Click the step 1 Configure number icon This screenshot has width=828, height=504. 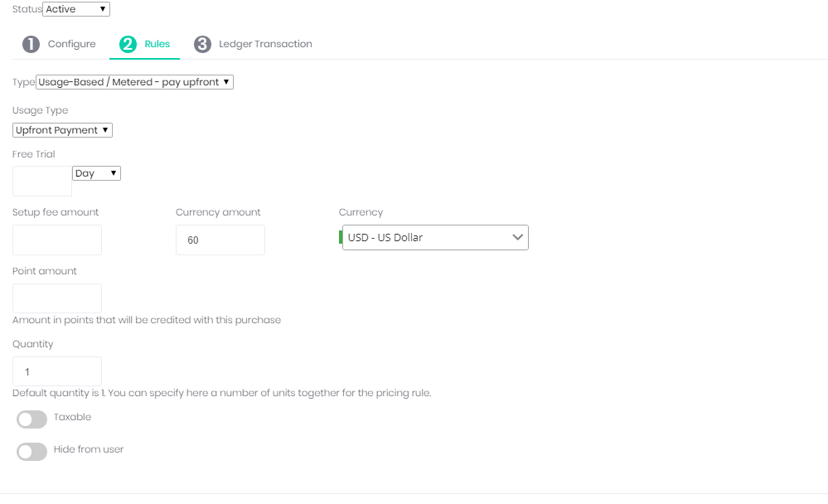(31, 45)
